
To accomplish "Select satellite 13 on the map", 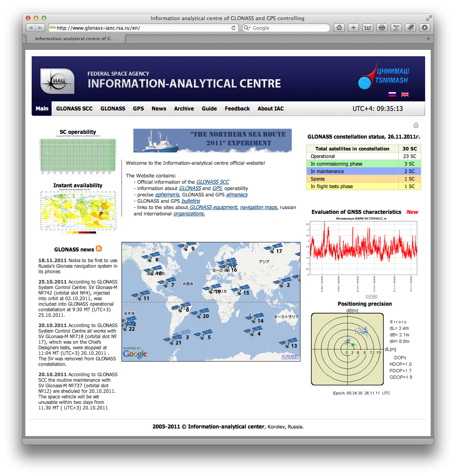I will (288, 343).
